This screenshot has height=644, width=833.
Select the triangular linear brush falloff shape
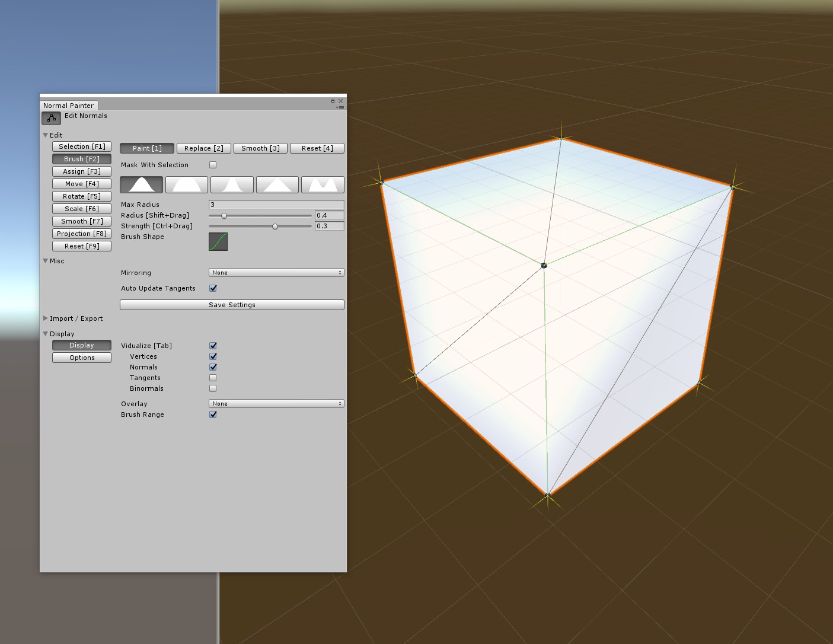coord(277,184)
